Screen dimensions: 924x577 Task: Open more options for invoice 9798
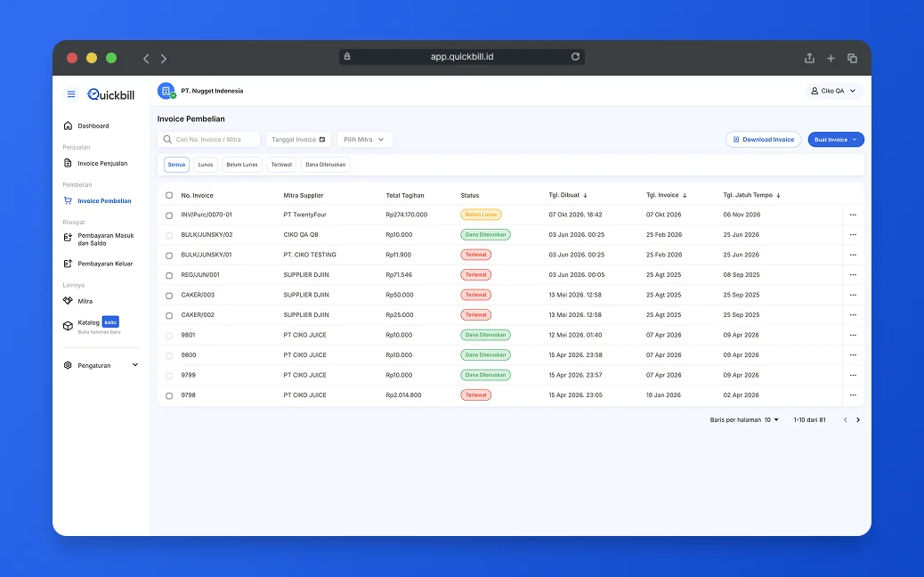tap(853, 394)
